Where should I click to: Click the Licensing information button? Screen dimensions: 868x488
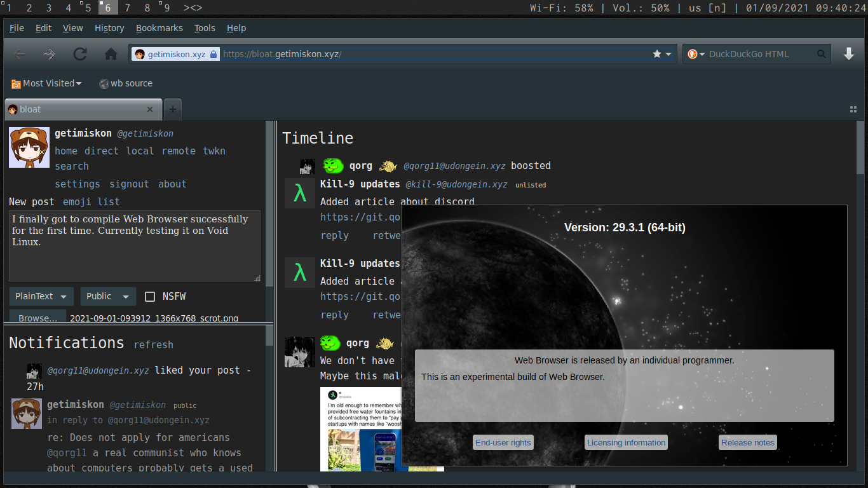click(627, 443)
